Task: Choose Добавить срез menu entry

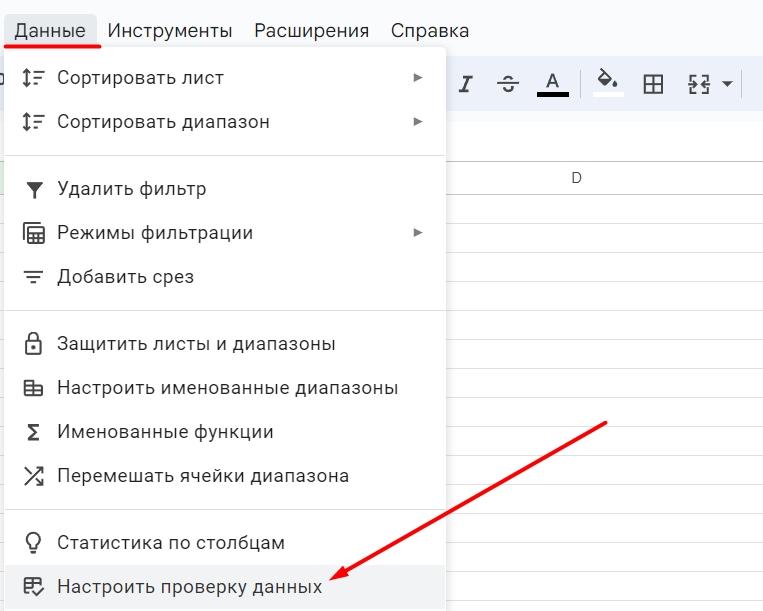Action: click(125, 277)
